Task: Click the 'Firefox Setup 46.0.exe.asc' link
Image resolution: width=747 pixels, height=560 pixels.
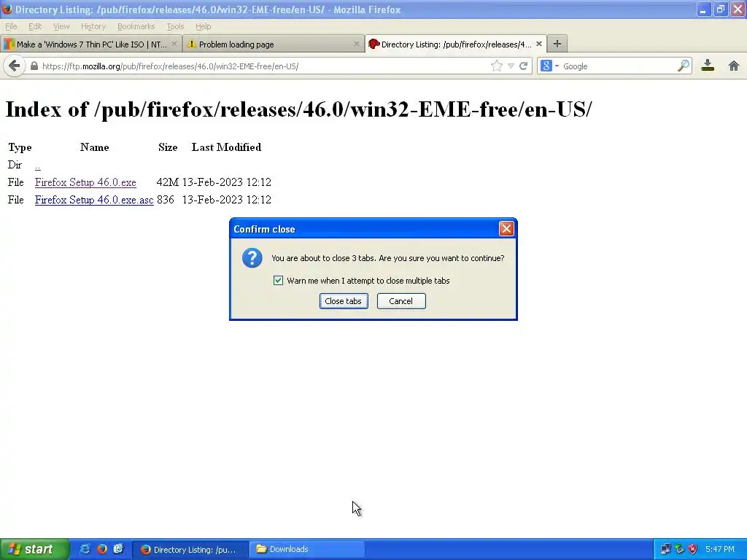Action: point(94,200)
